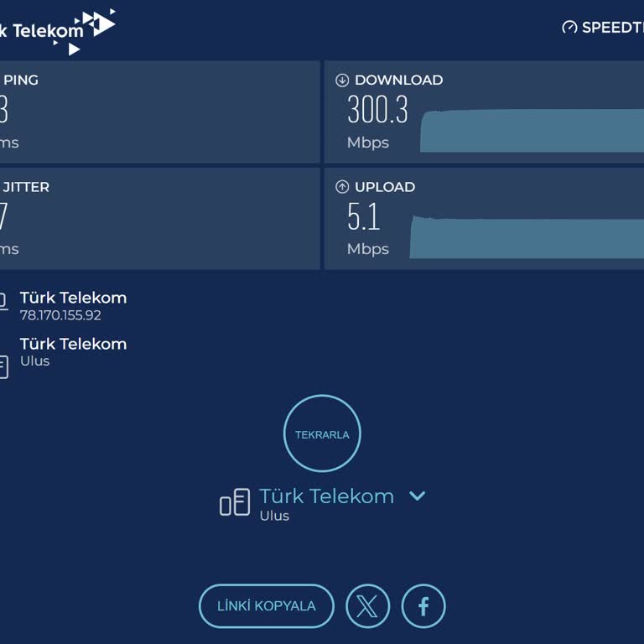Click the TEKRARLA retest button
This screenshot has height=644, width=644.
point(322,434)
